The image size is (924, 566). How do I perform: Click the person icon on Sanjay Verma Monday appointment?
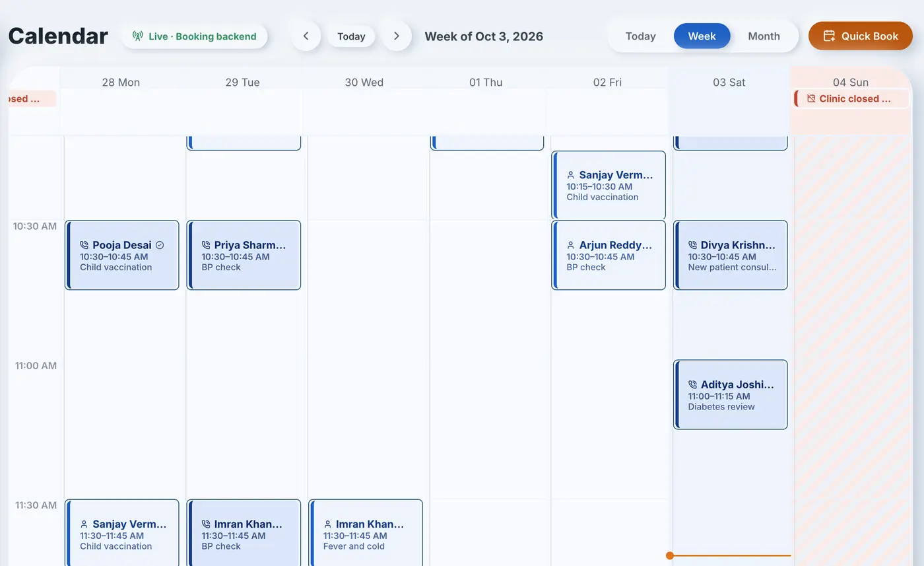click(84, 524)
